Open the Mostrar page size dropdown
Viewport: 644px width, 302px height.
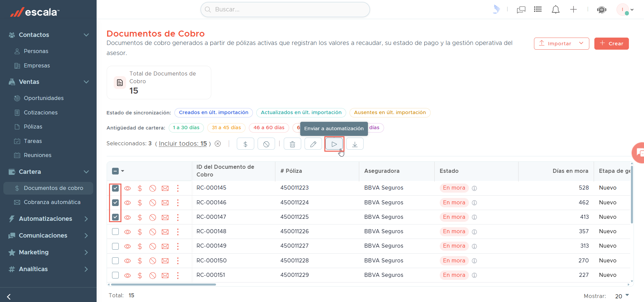(x=622, y=296)
